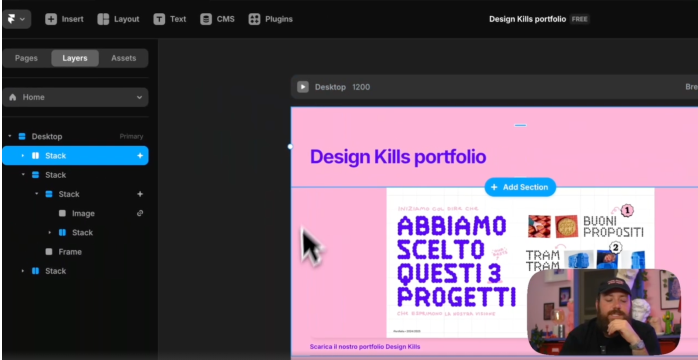Click the plus on the selected Stack
The image size is (698, 360).
(140, 156)
